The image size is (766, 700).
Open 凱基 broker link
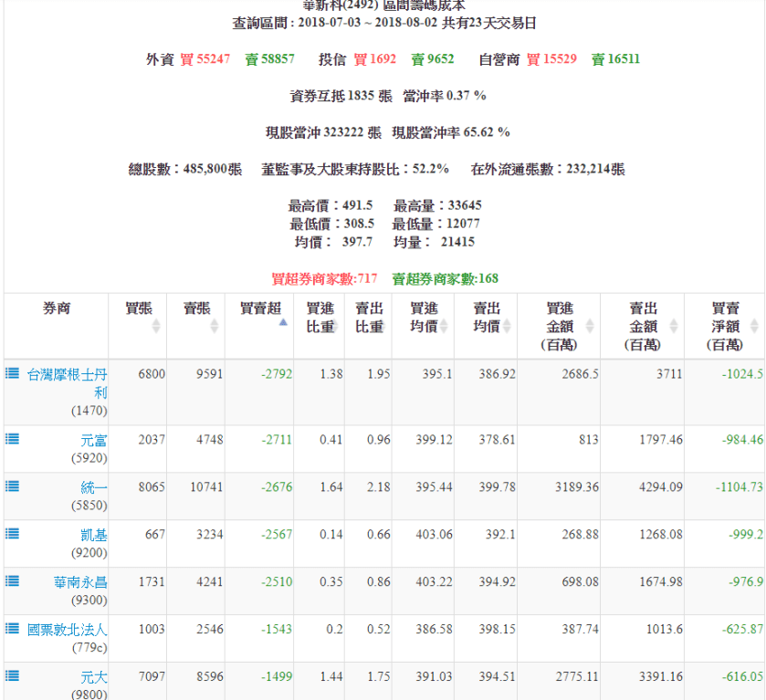coord(94,535)
